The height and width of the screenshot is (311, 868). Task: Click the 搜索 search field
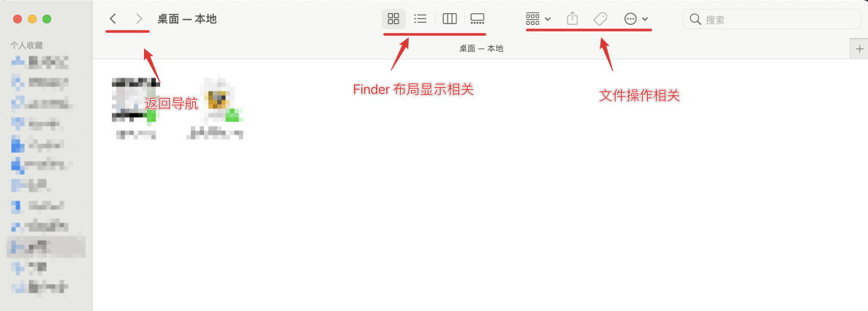[771, 20]
